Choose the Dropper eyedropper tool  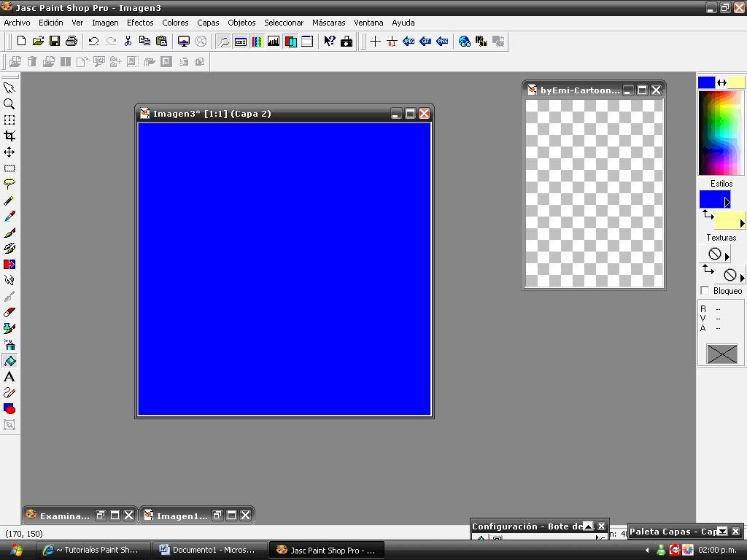click(x=9, y=217)
